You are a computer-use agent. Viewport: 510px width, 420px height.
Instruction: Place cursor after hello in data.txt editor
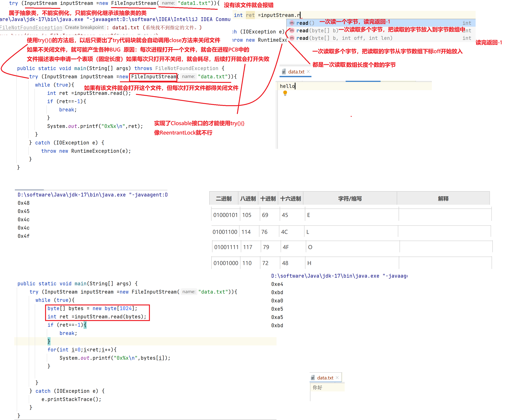pyautogui.click(x=295, y=86)
